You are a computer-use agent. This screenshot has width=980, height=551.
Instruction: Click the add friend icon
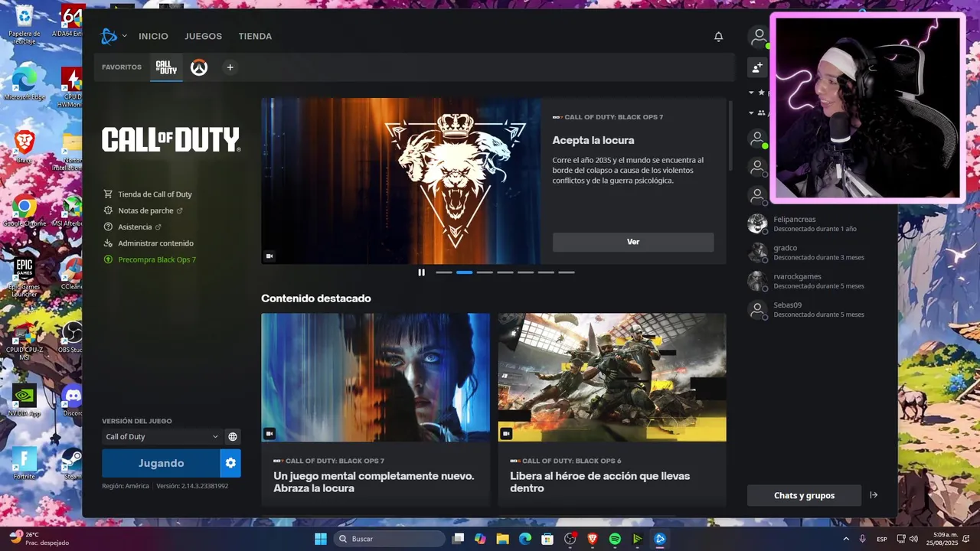(x=757, y=67)
